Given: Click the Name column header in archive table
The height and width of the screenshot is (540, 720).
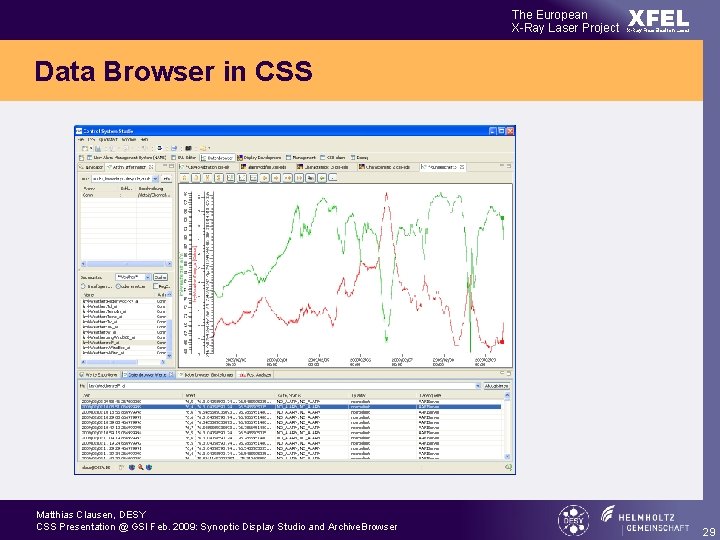Looking at the screenshot, I should [90, 188].
